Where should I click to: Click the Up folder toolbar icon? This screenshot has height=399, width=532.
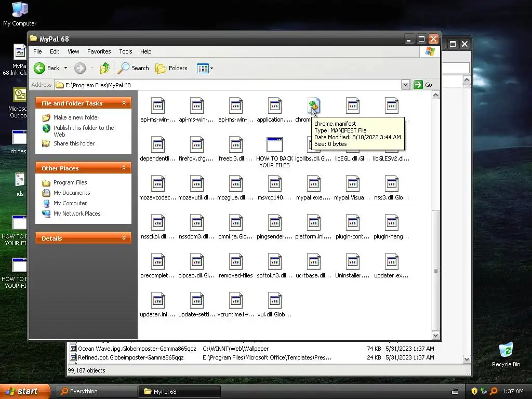[105, 68]
